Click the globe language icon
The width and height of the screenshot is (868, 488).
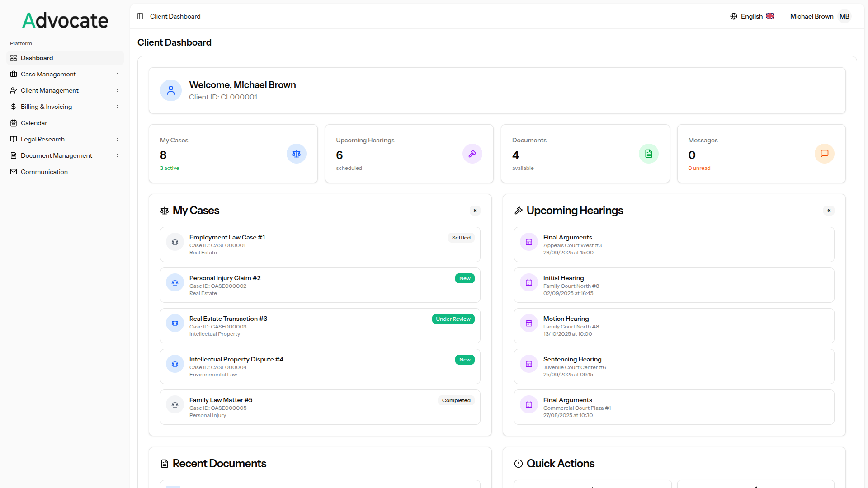(733, 16)
